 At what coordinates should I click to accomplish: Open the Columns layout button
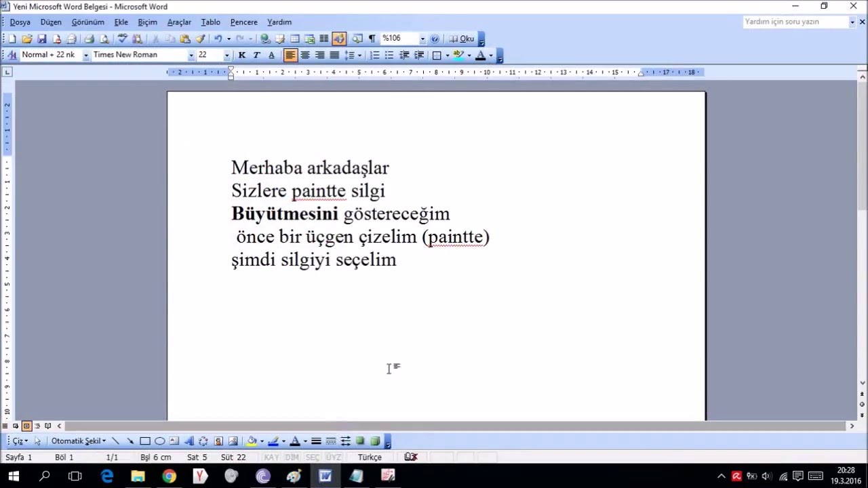[324, 39]
